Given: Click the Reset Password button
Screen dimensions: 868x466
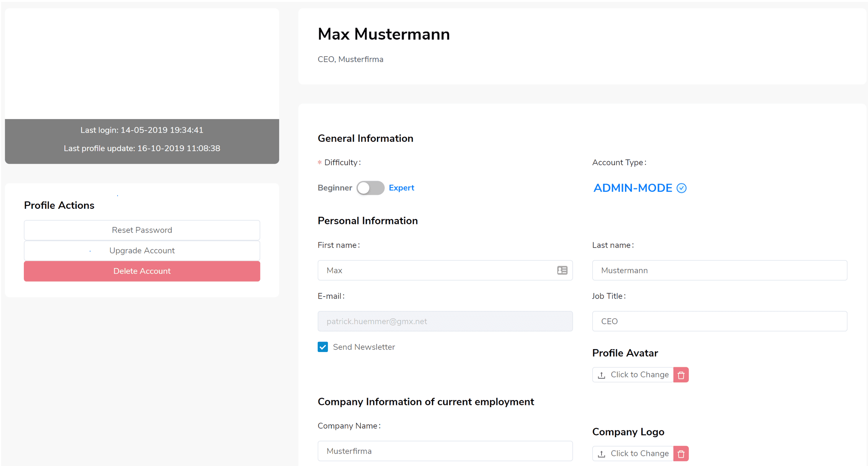Looking at the screenshot, I should (142, 230).
